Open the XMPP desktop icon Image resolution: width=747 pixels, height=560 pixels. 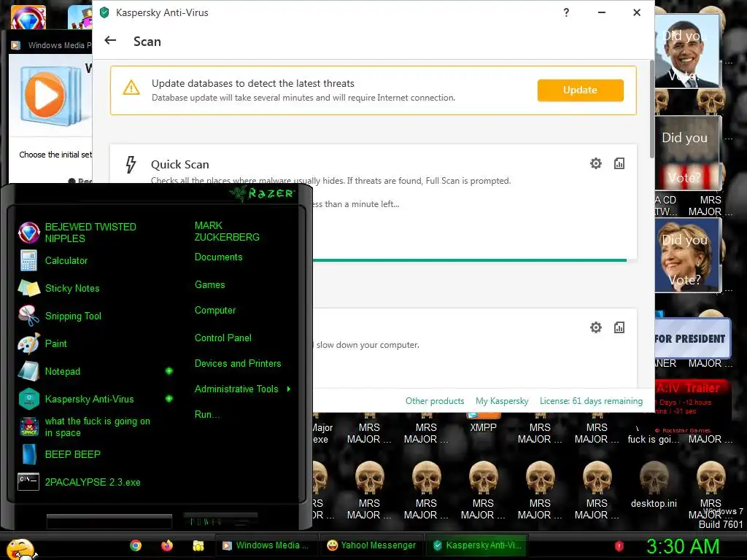483,423
